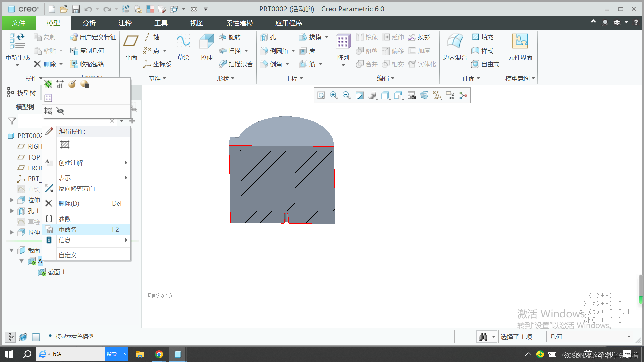This screenshot has width=644, height=362.
Task: Click the Component Interface (元件界面) icon
Action: 520,42
